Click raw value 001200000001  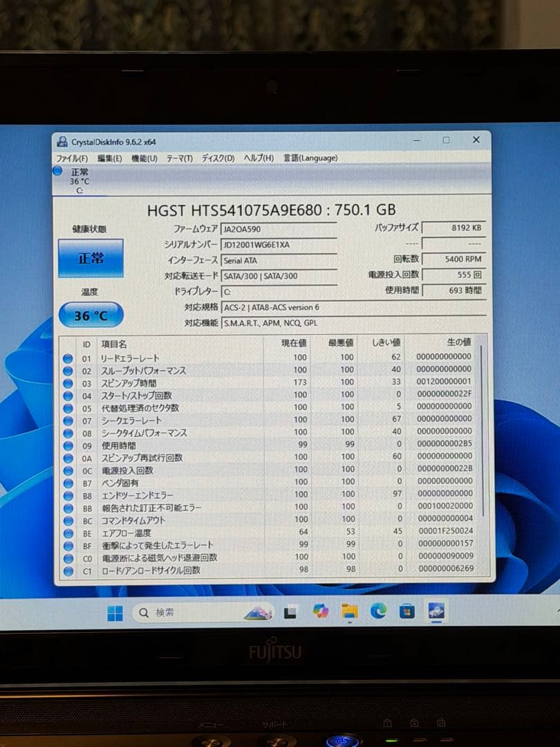[x=444, y=382]
